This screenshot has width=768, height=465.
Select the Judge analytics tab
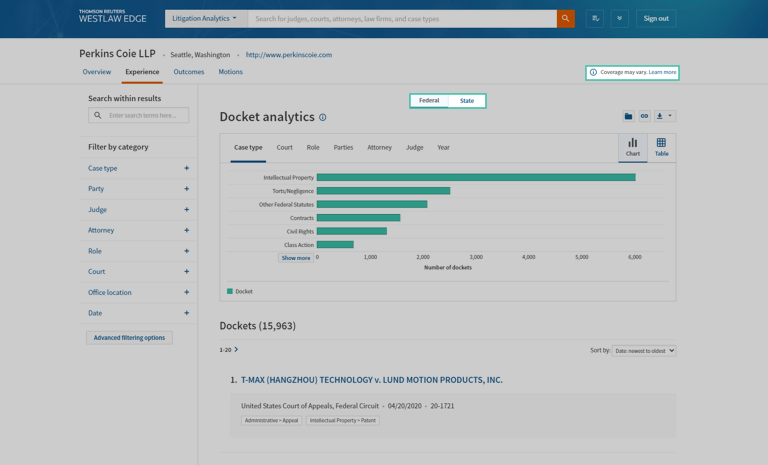(414, 147)
